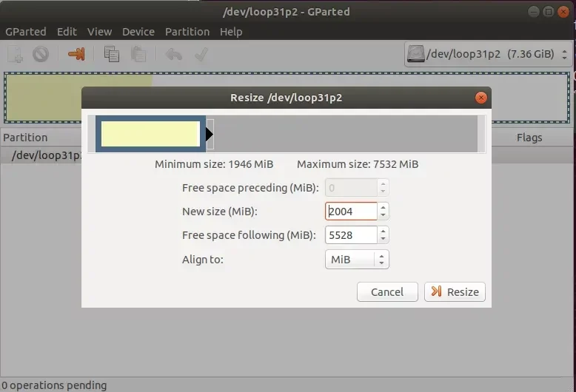576x392 pixels.
Task: Click the Partition column header
Action: point(25,138)
